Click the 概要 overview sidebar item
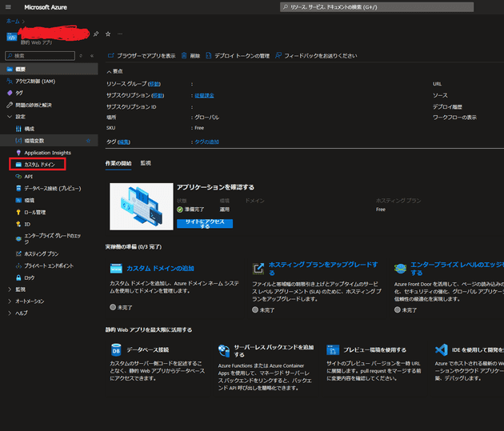This screenshot has height=431, width=504. click(x=49, y=69)
